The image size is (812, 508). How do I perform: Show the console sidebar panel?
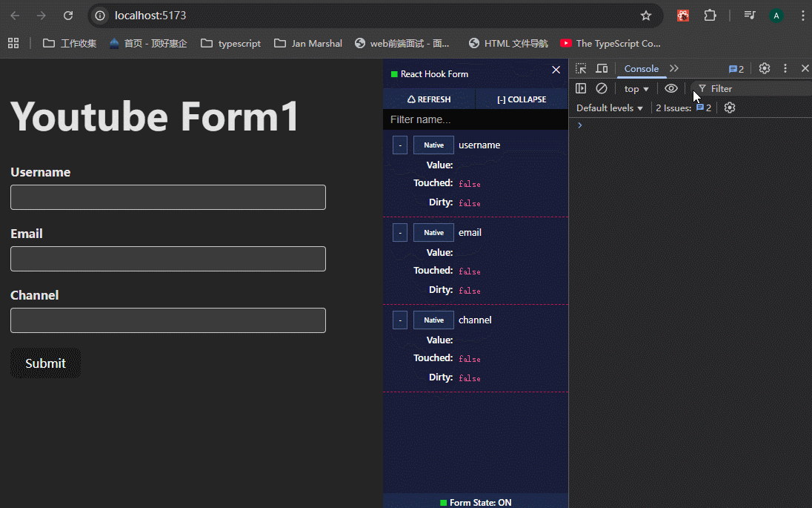point(581,88)
